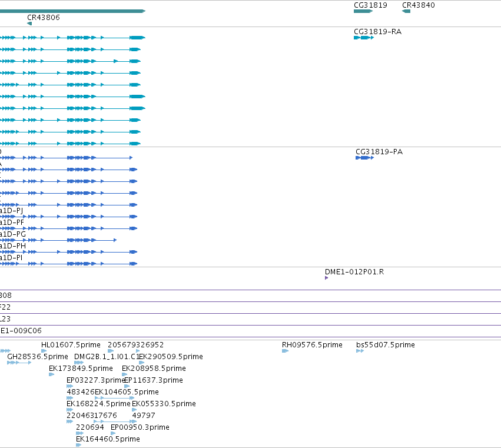Select the EP00950.3prime EST label
The height and width of the screenshot is (448, 501).
click(x=140, y=427)
